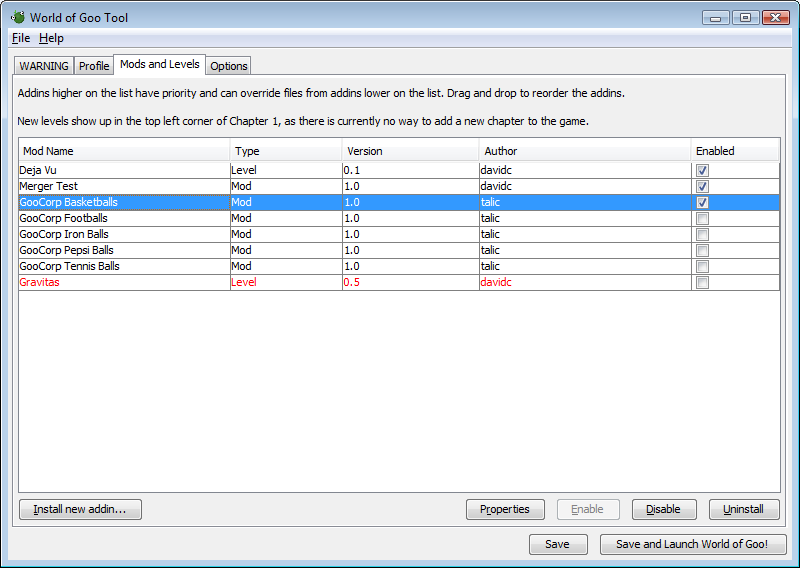Select the Merger Test addin
This screenshot has height=568, width=800.
399,186
